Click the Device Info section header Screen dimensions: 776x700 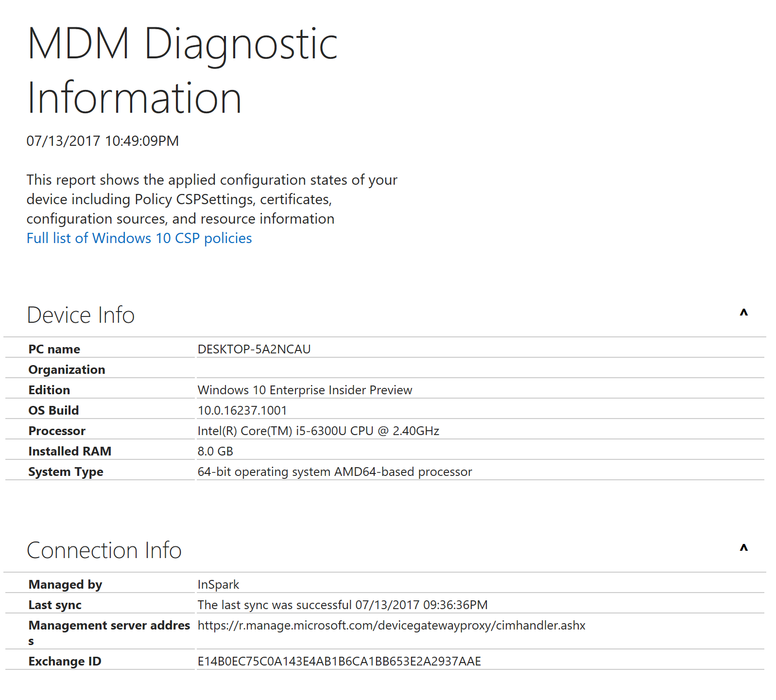81,315
